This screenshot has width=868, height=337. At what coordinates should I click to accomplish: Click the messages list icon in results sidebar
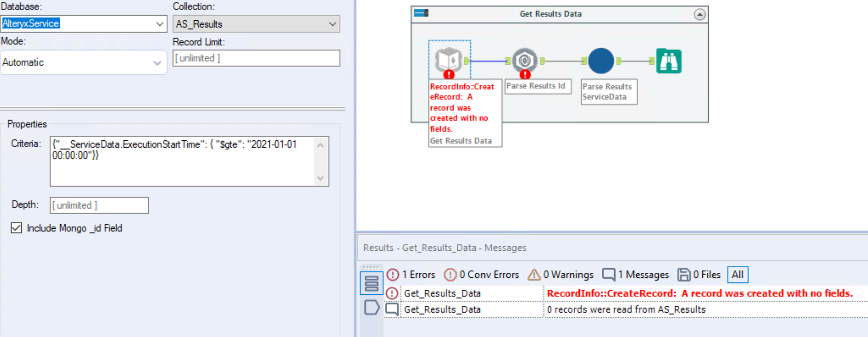tap(371, 283)
